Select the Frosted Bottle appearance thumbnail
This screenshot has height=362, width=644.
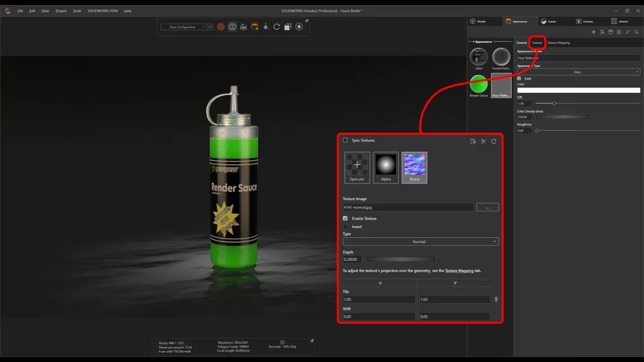pyautogui.click(x=501, y=58)
